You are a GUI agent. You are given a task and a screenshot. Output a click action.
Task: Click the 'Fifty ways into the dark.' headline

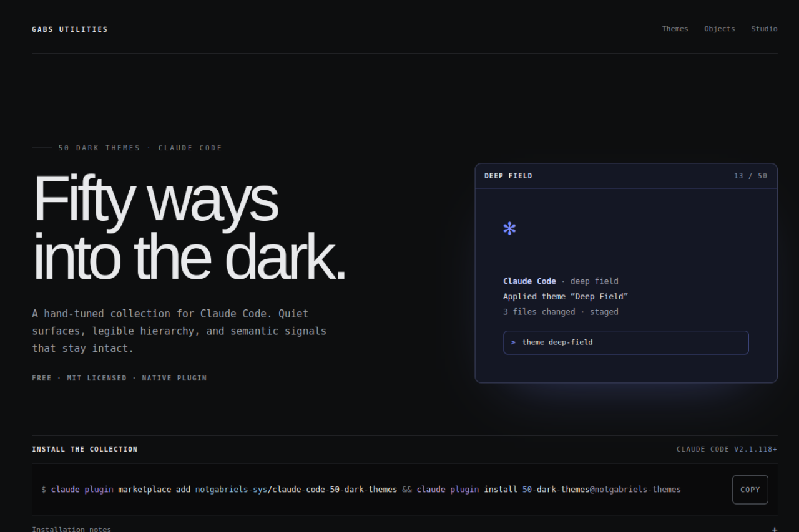pyautogui.click(x=189, y=228)
